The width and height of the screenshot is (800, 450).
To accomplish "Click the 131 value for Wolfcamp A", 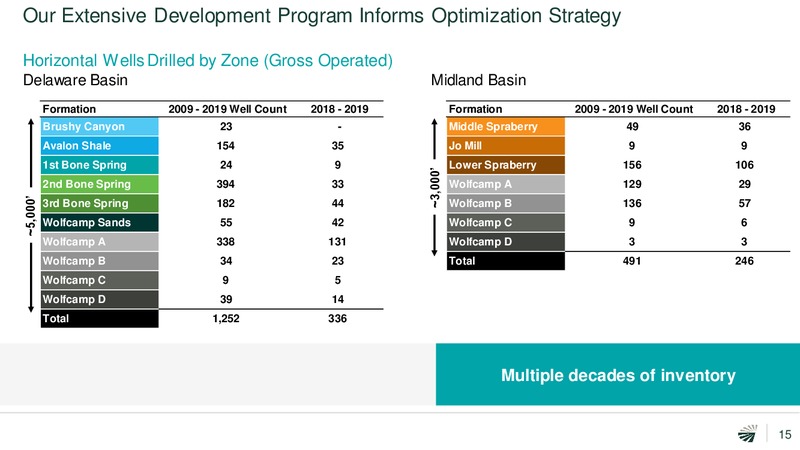I will tap(337, 242).
